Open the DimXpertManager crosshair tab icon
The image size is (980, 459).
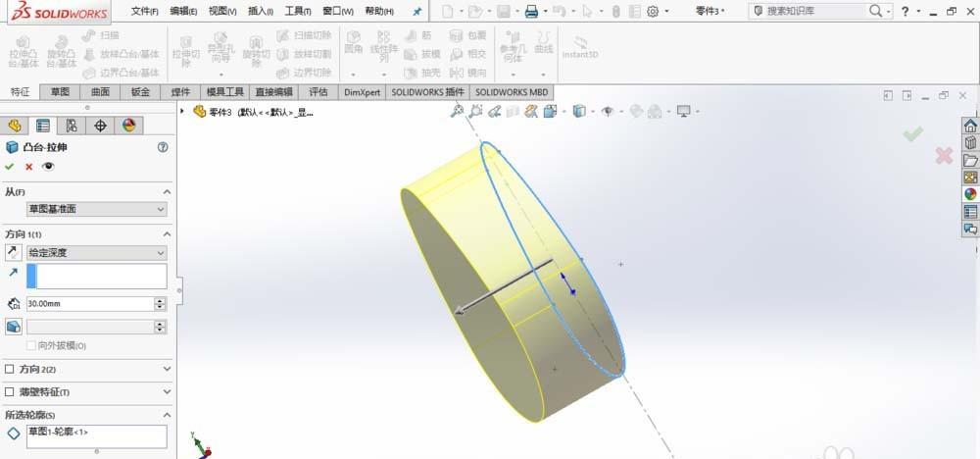pyautogui.click(x=100, y=126)
